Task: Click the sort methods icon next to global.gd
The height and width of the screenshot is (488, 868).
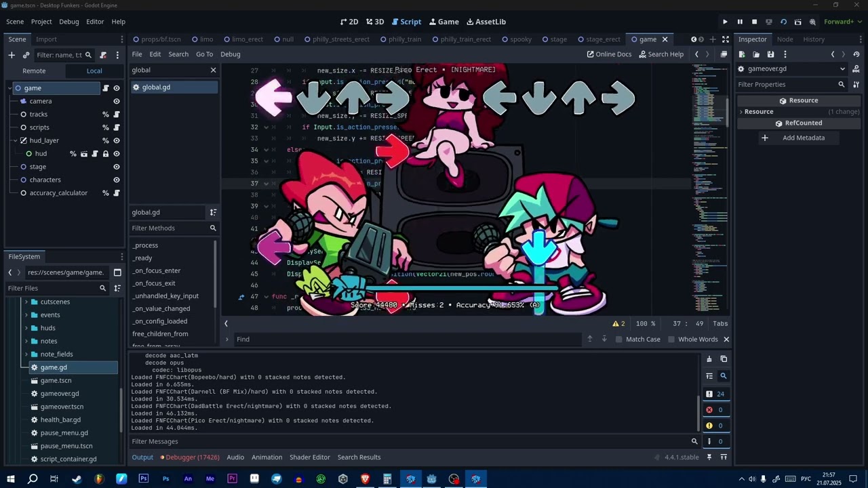Action: tap(213, 213)
